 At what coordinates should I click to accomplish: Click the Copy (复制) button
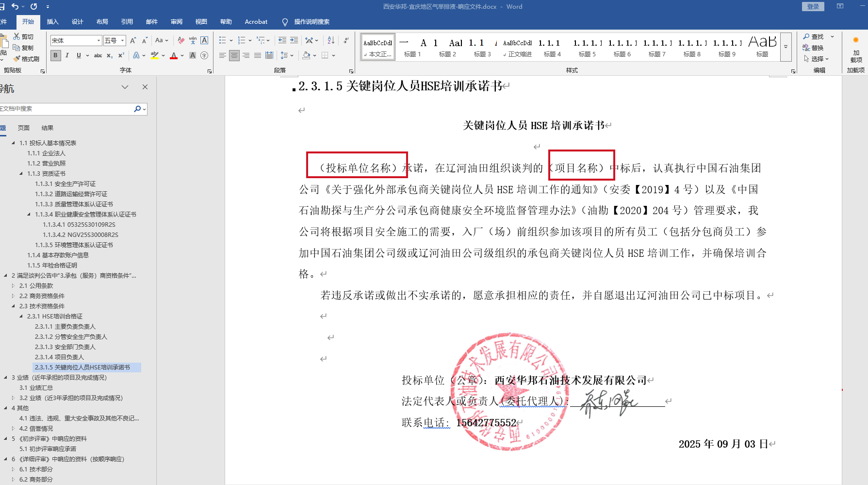(23, 48)
